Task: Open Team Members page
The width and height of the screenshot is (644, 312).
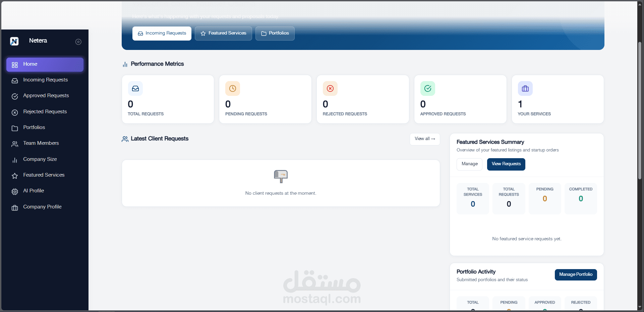Action: coord(45,143)
